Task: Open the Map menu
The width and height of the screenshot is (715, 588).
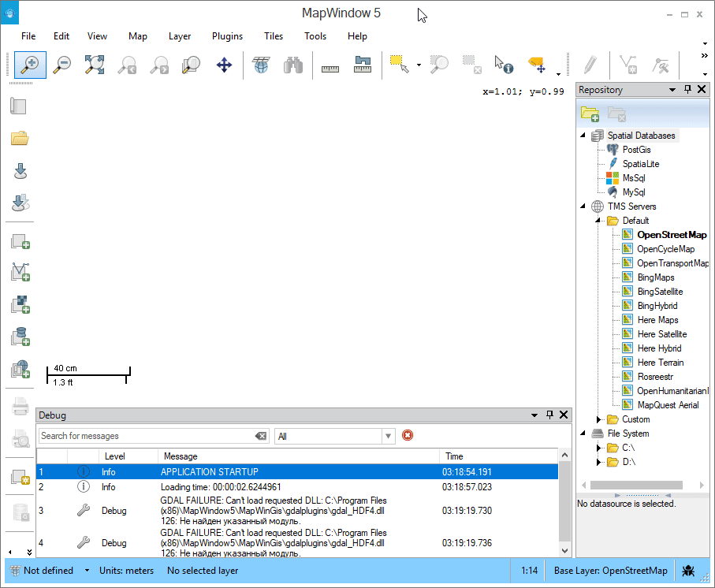Action: coord(138,36)
